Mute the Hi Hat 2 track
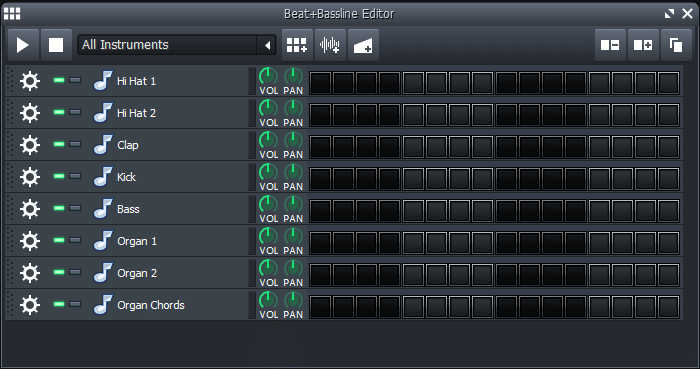 tap(59, 112)
